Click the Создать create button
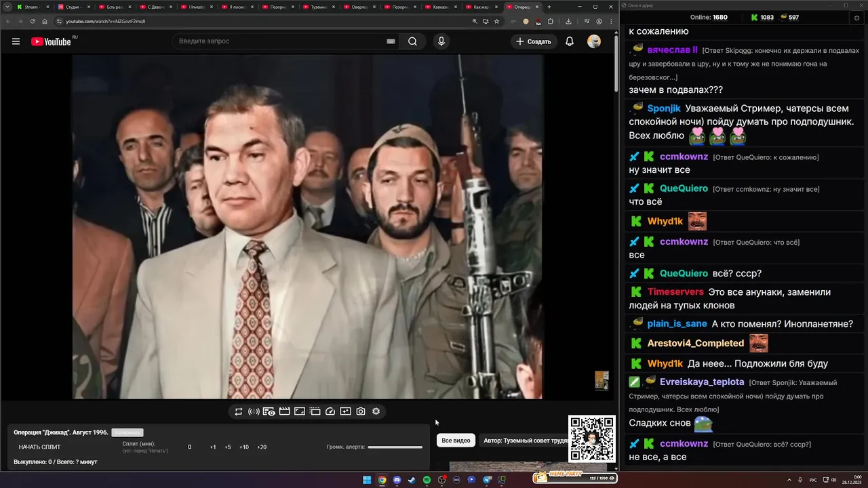 (534, 41)
